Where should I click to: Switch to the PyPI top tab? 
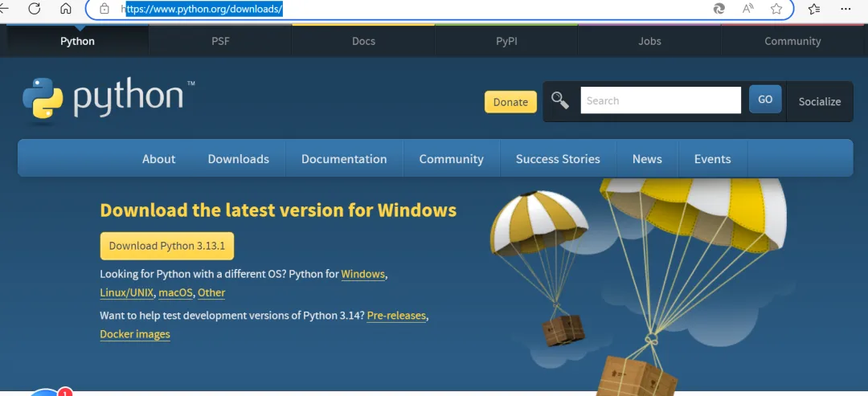click(x=506, y=41)
